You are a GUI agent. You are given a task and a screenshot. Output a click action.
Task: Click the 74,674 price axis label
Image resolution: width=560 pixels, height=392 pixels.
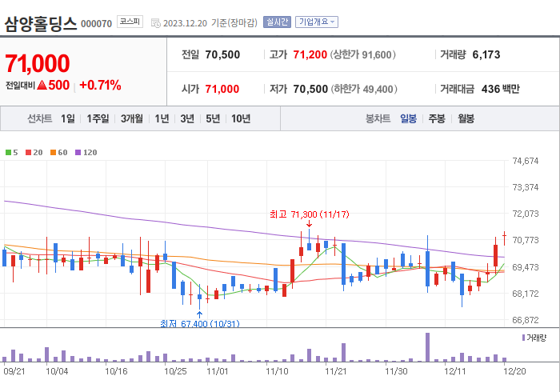pyautogui.click(x=526, y=161)
